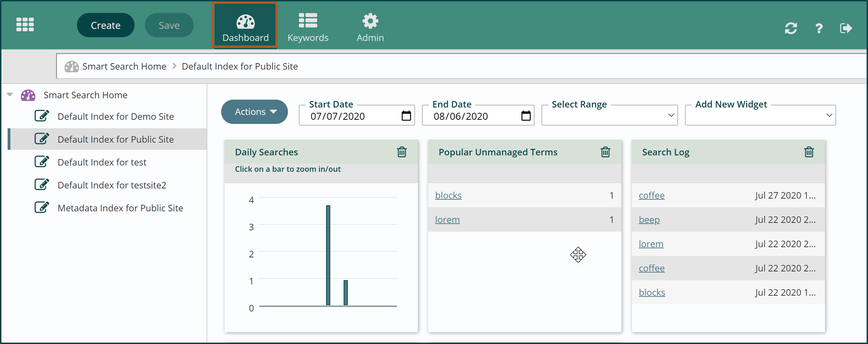Click edit icon for Default Index for Public Site
The height and width of the screenshot is (344, 868).
pos(42,138)
